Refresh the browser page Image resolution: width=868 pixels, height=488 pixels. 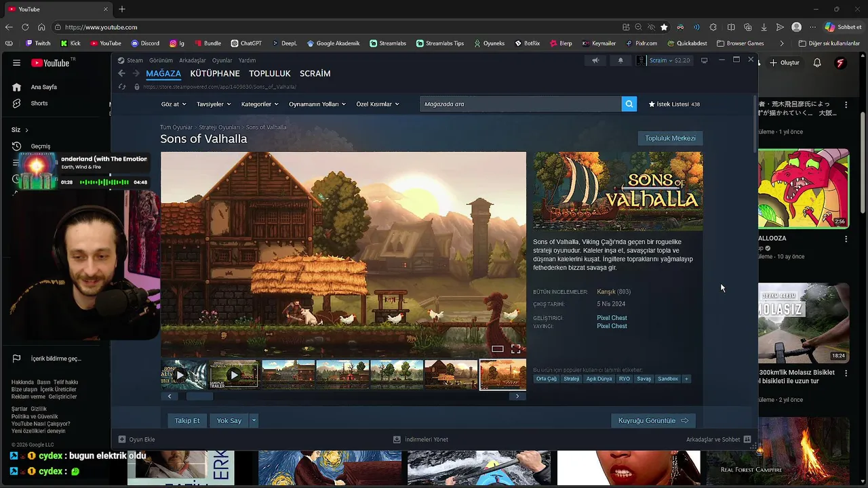[x=25, y=27]
